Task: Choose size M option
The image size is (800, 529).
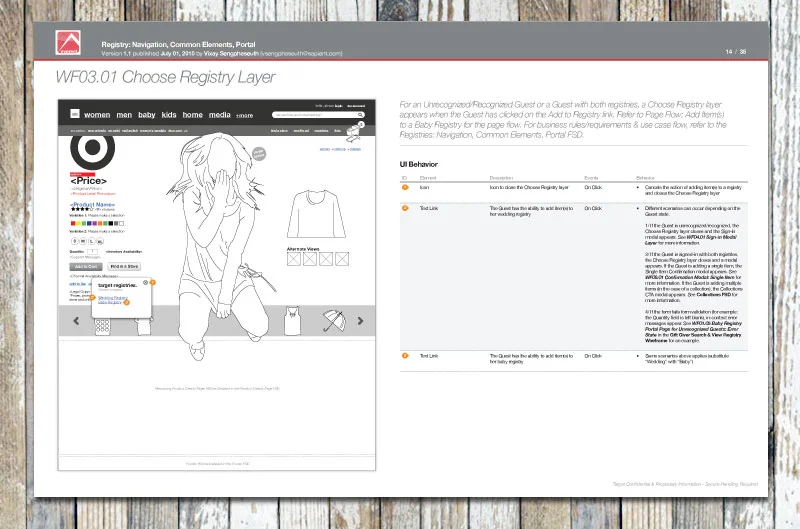Action: tap(83, 241)
